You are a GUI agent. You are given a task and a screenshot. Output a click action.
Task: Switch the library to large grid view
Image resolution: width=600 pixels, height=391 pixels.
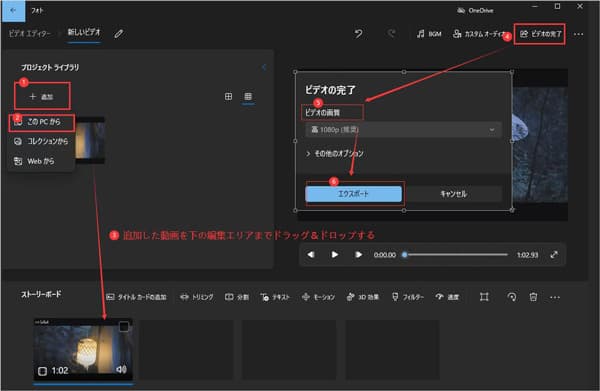[x=228, y=96]
